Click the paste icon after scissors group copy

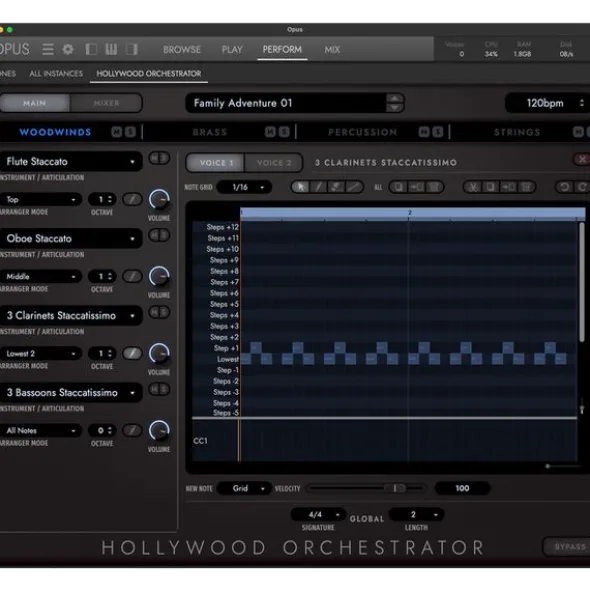coord(508,187)
